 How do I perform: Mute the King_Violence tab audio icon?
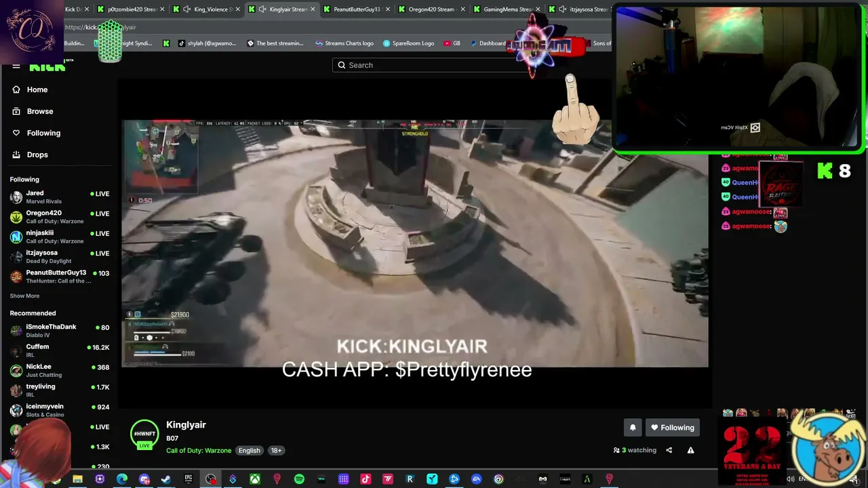[x=186, y=9]
